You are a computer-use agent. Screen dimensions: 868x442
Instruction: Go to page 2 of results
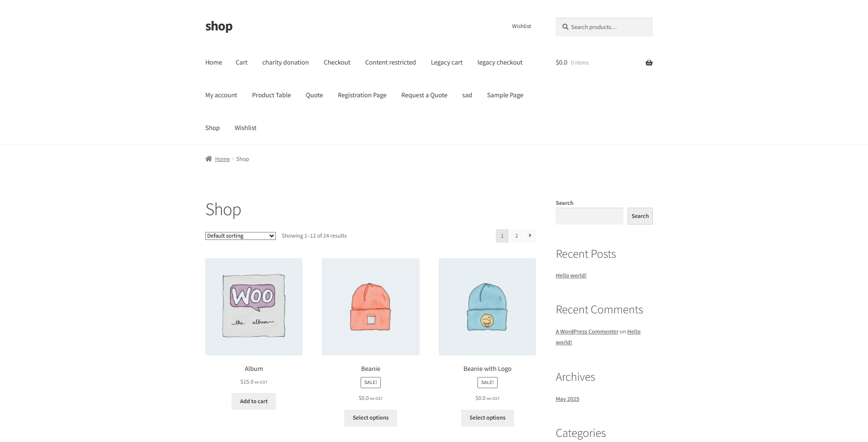click(x=516, y=236)
